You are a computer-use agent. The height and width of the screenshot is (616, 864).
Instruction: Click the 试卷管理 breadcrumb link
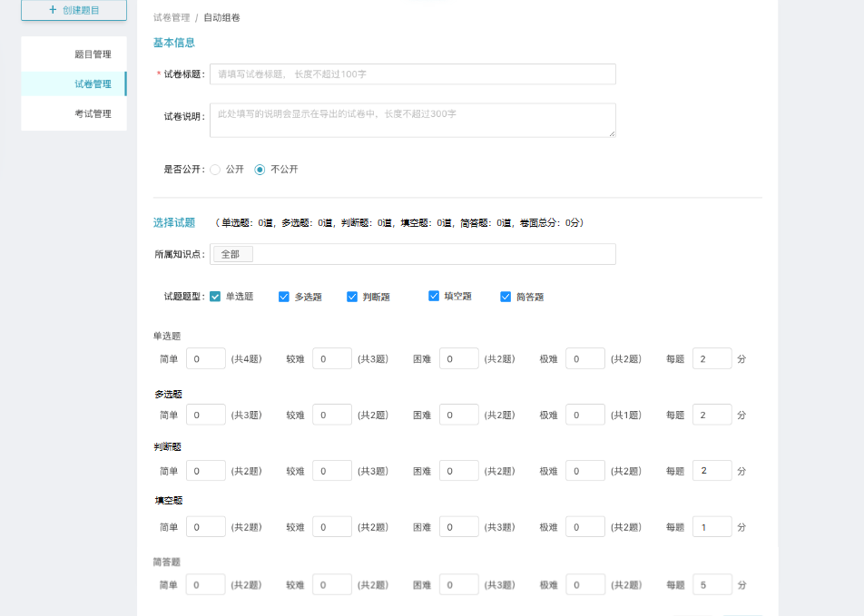pos(172,17)
